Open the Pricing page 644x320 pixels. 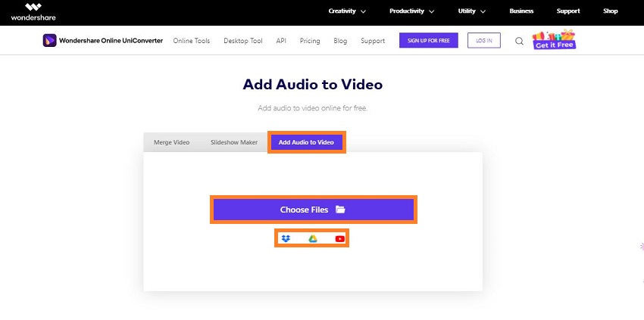(x=310, y=41)
